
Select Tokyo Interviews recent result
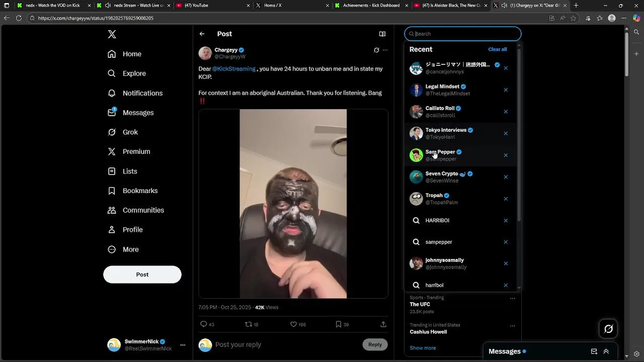[x=460, y=133]
